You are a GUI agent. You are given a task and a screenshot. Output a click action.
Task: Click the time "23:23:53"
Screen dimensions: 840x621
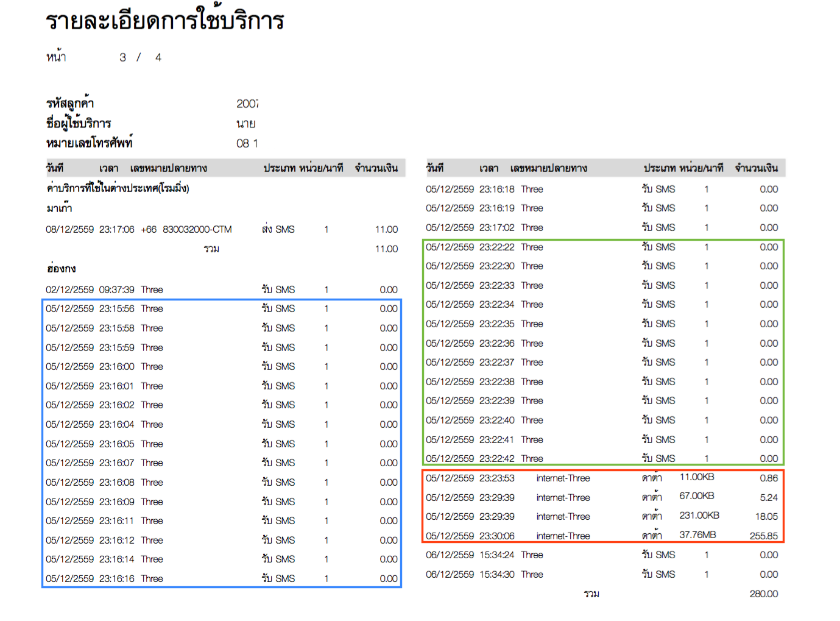click(x=497, y=478)
